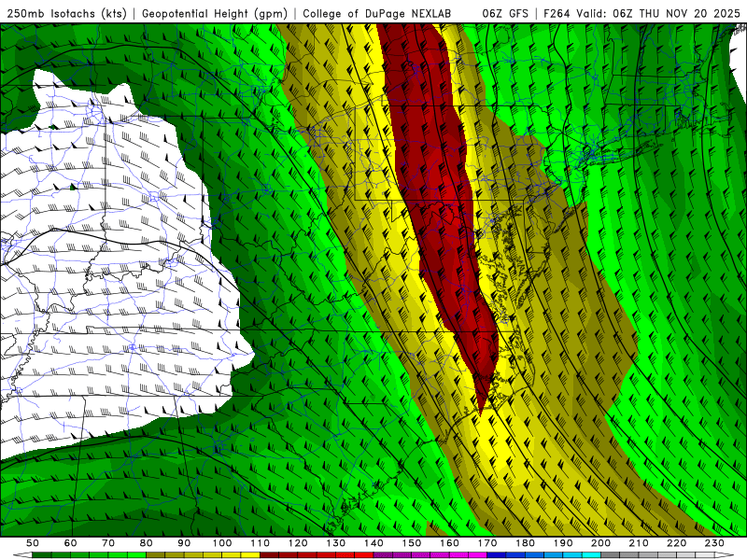Click the legend value 180
This screenshot has width=747, height=560.
click(x=525, y=543)
